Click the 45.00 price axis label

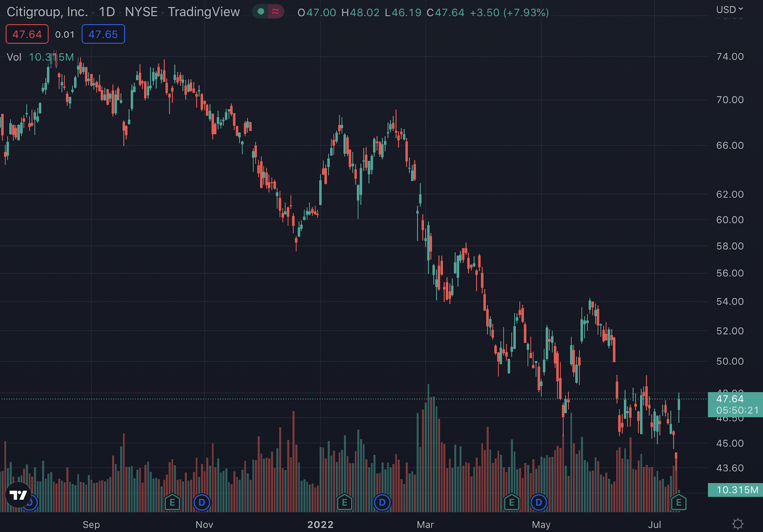click(x=730, y=443)
